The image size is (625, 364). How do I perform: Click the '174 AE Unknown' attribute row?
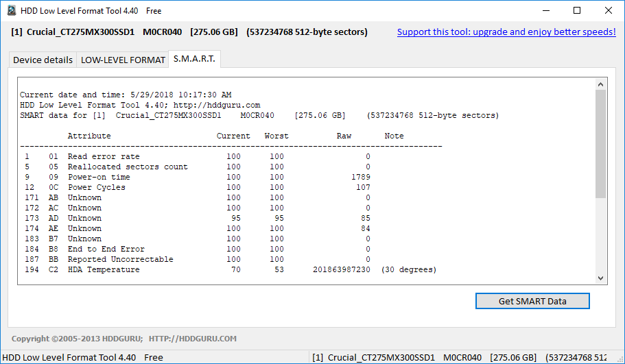pyautogui.click(x=198, y=228)
